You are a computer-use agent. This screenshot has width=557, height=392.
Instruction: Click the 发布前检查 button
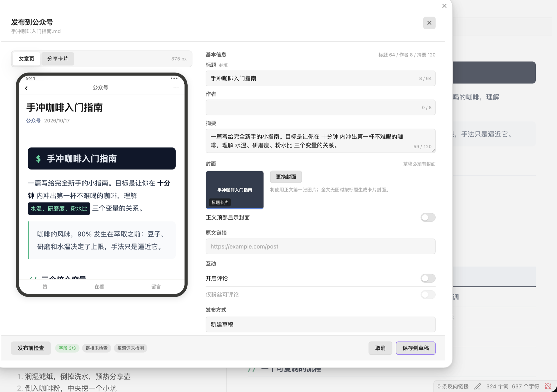pos(31,348)
